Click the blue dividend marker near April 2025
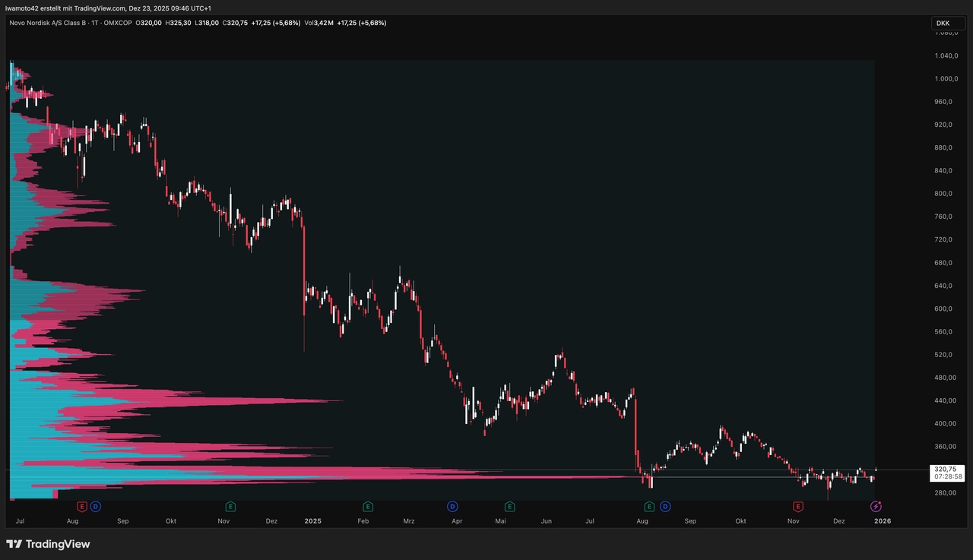Viewport: 973px width, 560px height. [452, 506]
